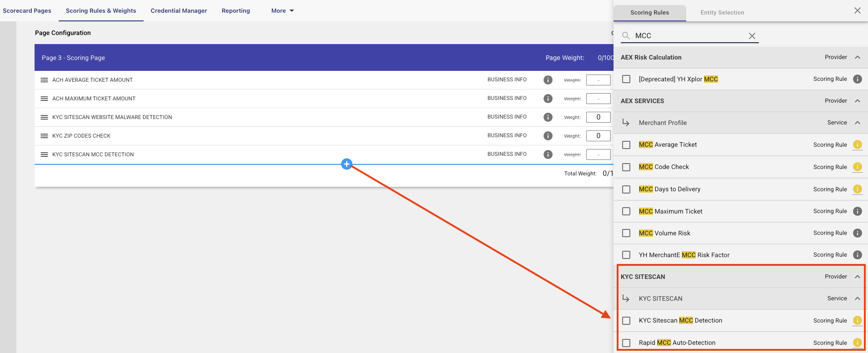This screenshot has width=868, height=353.
Task: Clear the MCC search text
Action: tap(752, 36)
